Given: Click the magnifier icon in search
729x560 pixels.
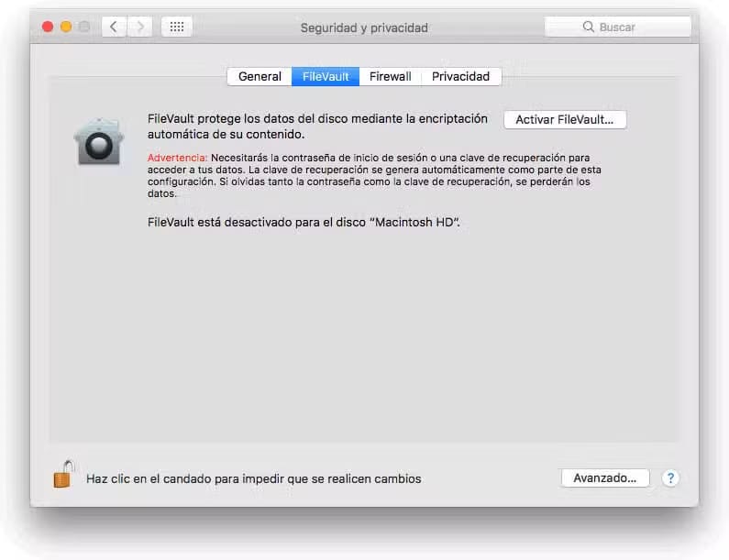Looking at the screenshot, I should click(588, 27).
